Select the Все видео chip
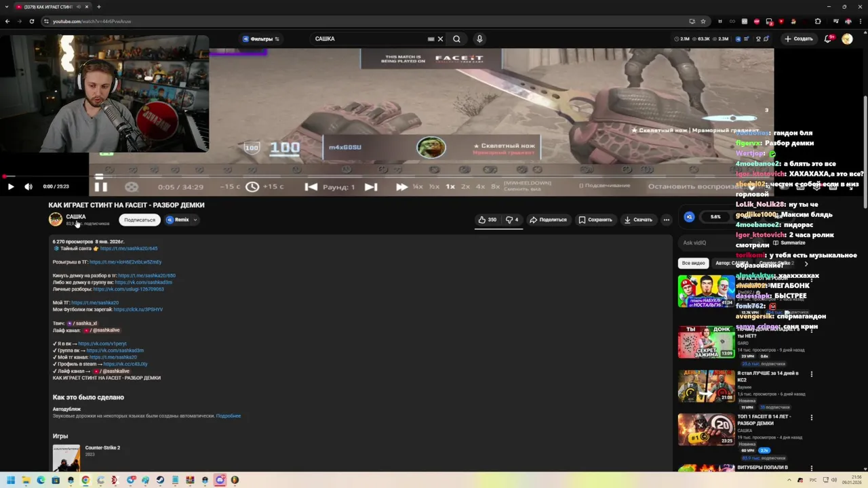Image resolution: width=868 pixels, height=488 pixels. pyautogui.click(x=694, y=263)
